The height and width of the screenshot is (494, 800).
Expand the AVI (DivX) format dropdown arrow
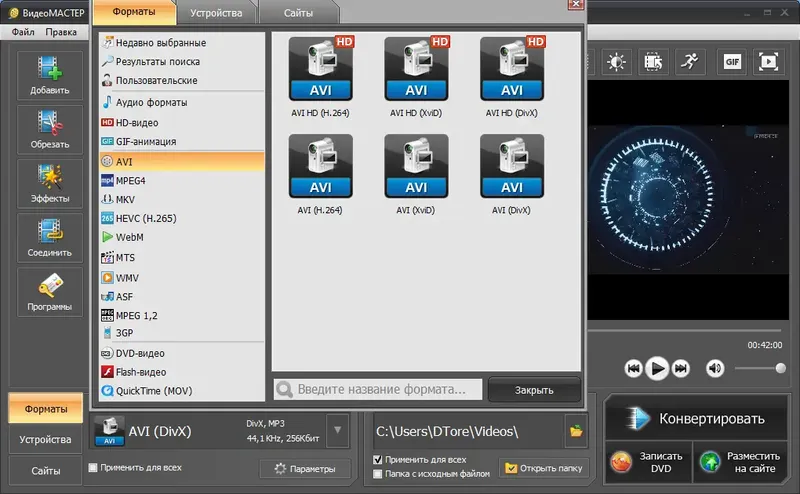click(338, 430)
